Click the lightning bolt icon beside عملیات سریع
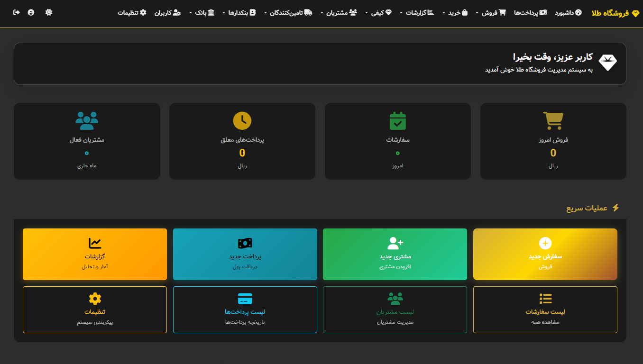643x364 pixels. coord(615,208)
